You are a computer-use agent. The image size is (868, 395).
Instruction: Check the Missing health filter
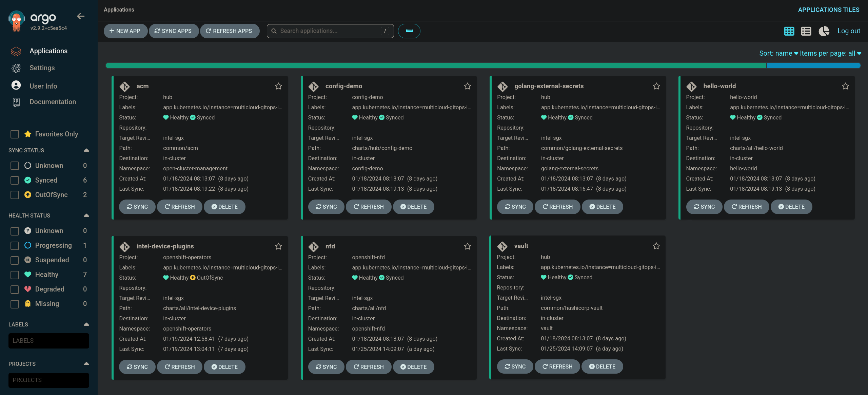coord(15,304)
